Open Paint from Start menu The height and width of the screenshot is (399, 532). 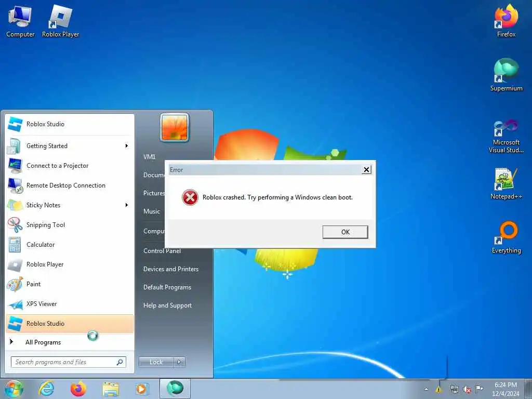(70, 284)
